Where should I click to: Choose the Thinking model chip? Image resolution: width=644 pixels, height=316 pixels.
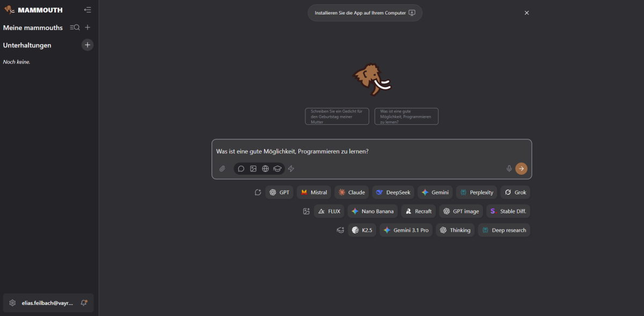click(455, 230)
